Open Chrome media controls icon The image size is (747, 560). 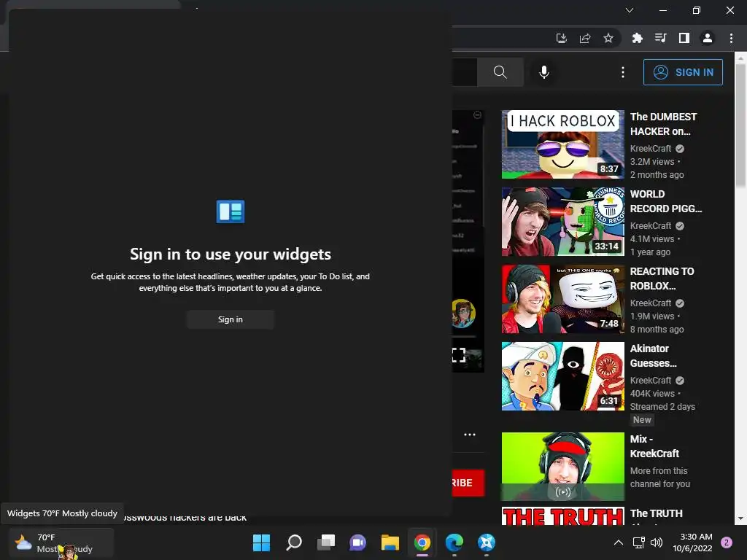[x=661, y=38]
